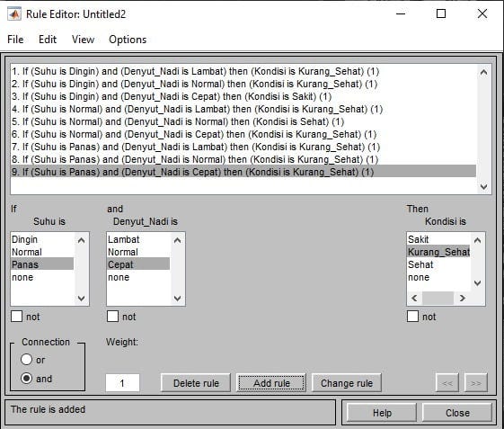Image resolution: width=504 pixels, height=429 pixels.
Task: Choose none in the Suhu list
Action: coord(42,277)
